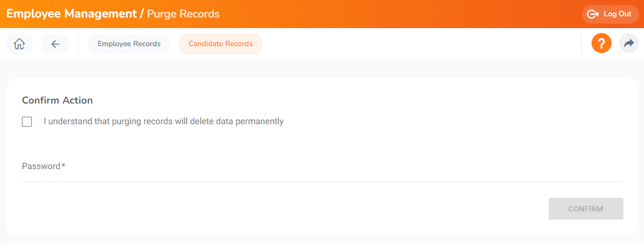
Task: Click the CONFIRM button
Action: (x=586, y=208)
